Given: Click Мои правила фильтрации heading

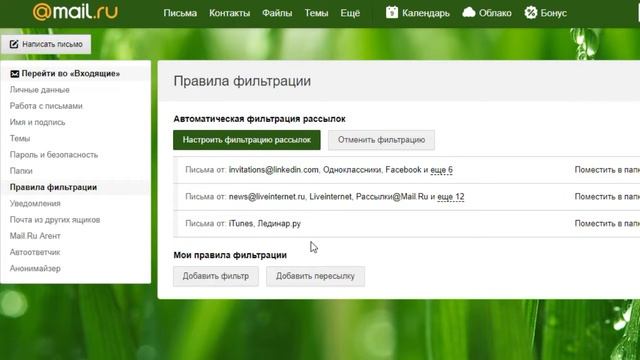Looking at the screenshot, I should (x=230, y=255).
